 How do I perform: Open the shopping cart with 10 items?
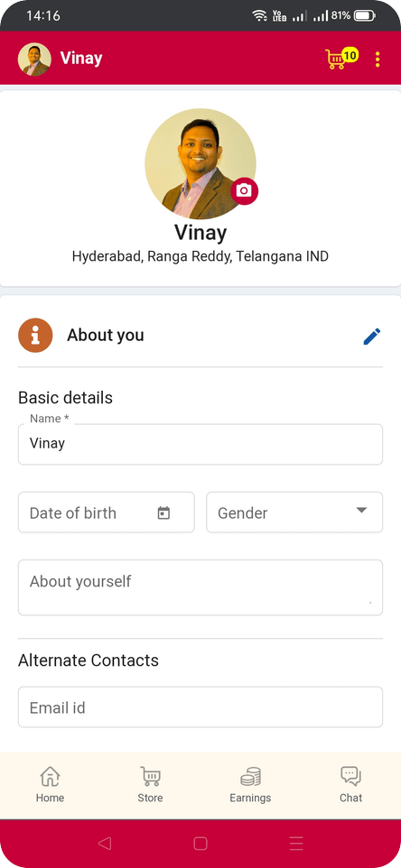click(341, 58)
